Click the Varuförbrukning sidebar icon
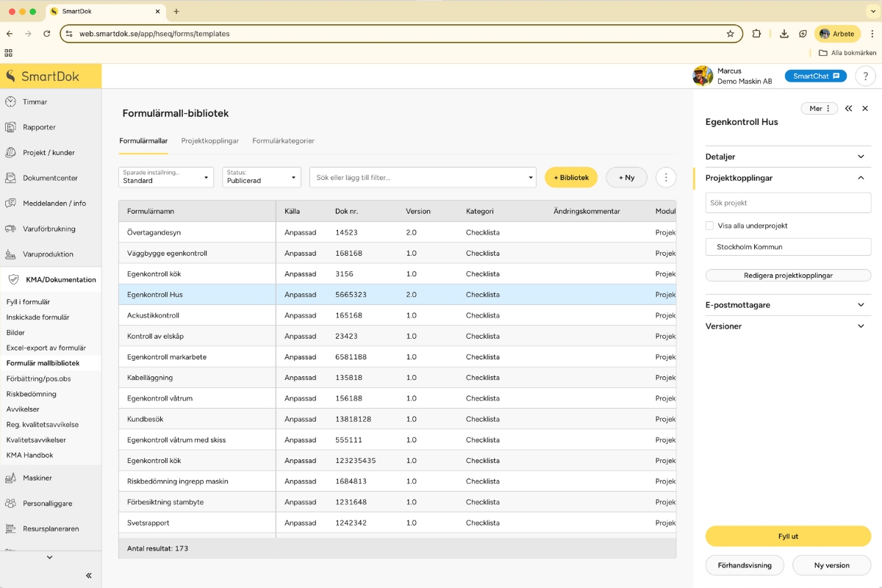Screen dimensions: 882x588 (10, 229)
